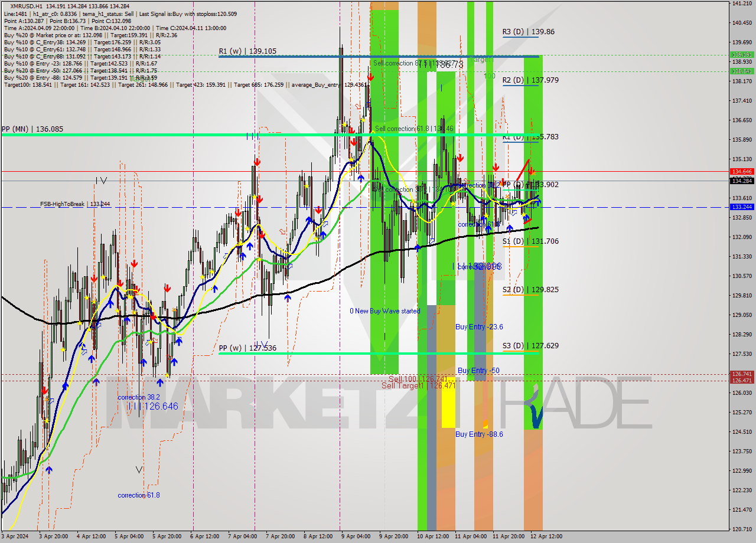The width and height of the screenshot is (756, 543).
Task: Click the 'Buy Entry -88.6' annotation
Action: tap(479, 434)
